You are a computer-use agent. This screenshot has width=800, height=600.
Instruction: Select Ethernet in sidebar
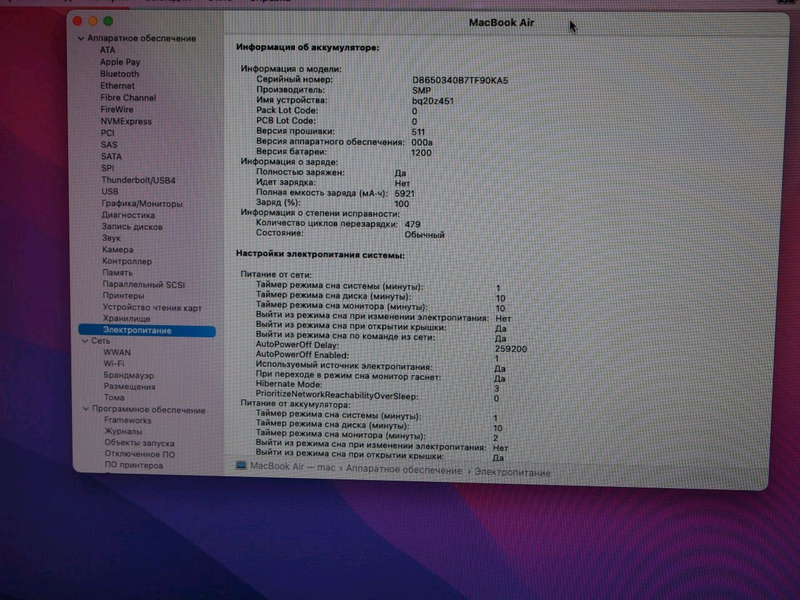point(117,86)
